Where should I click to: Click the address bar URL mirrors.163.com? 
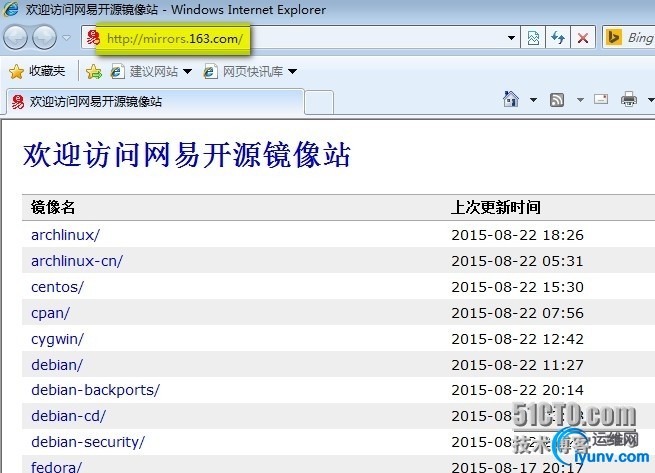point(175,39)
